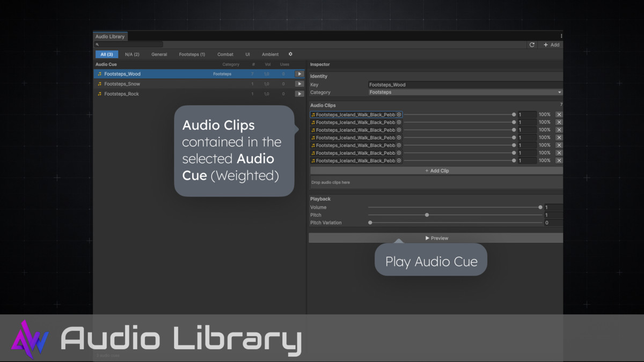Screen dimensions: 644x362
Task: Click the Audio Clips section heading
Action: 323,105
